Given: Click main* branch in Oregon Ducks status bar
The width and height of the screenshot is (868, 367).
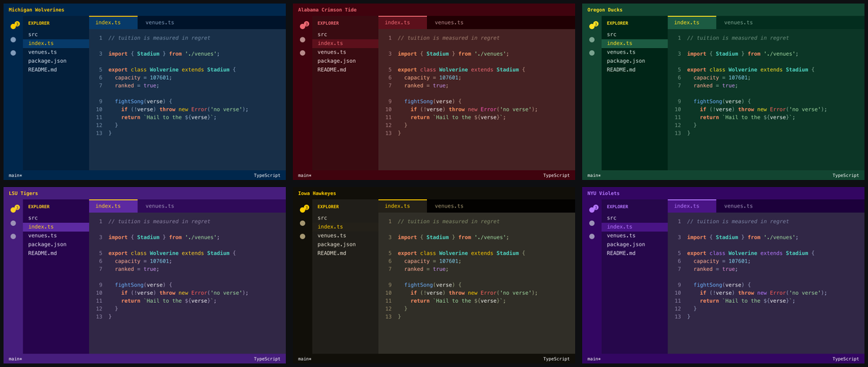Looking at the screenshot, I should pos(594,176).
